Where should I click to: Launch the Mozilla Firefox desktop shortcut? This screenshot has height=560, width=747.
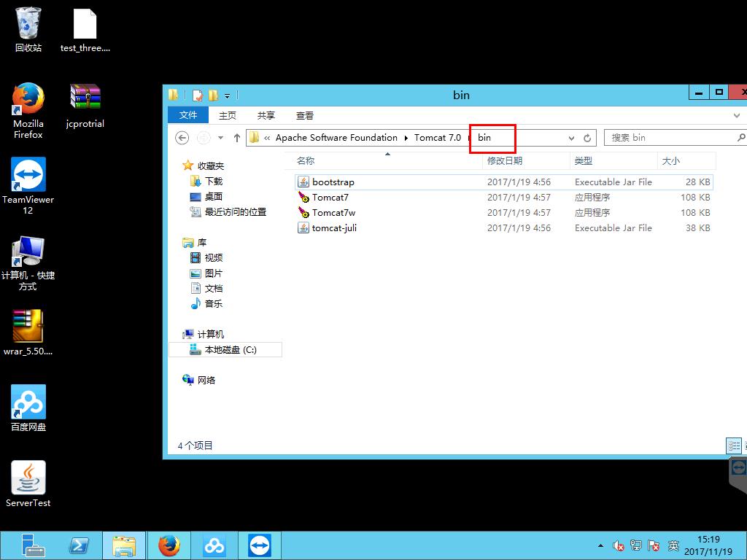pos(28,111)
